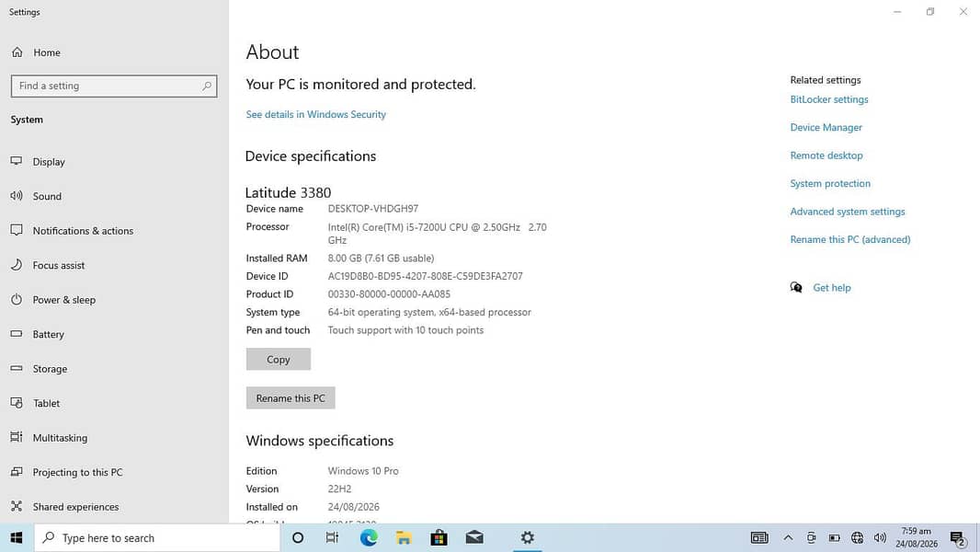This screenshot has width=980, height=552.
Task: Open Device Manager link
Action: click(826, 128)
